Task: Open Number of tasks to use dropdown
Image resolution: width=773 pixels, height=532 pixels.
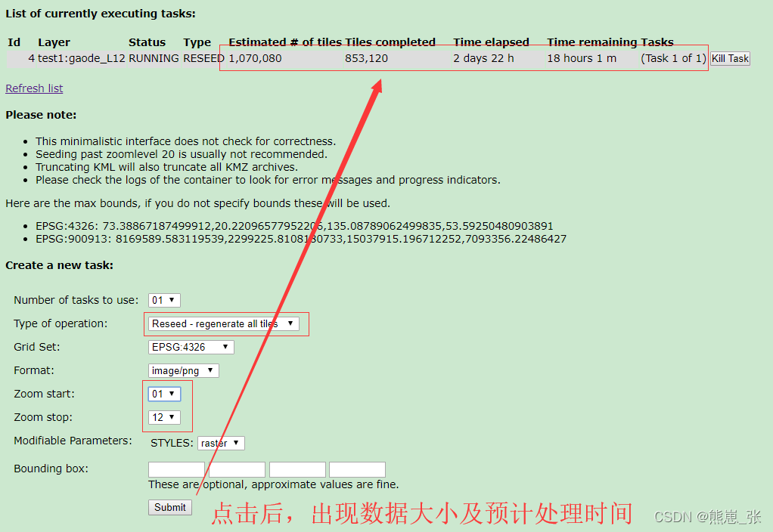Action: point(164,300)
